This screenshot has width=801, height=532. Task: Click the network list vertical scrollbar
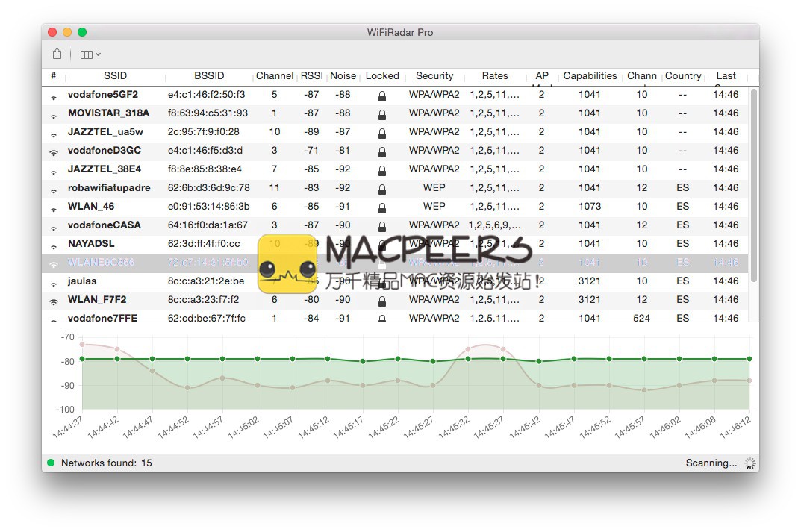pyautogui.click(x=753, y=185)
